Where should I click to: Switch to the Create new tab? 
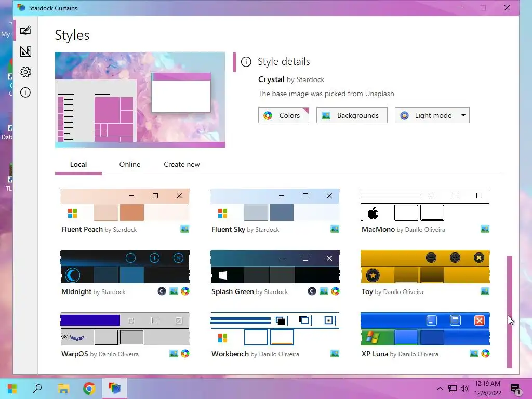coord(181,165)
